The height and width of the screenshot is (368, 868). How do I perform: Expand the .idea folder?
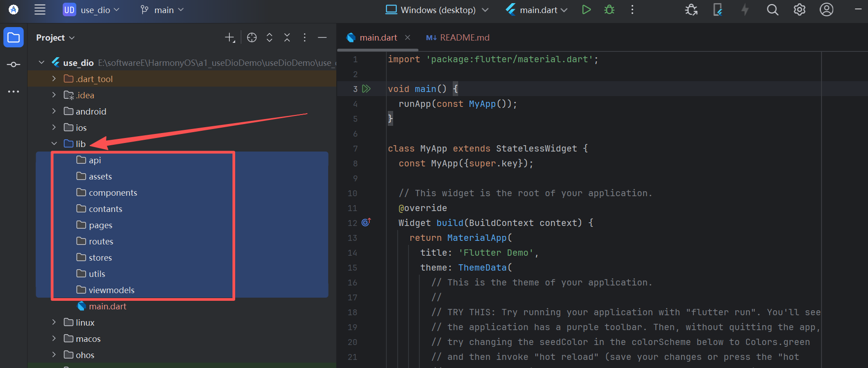[54, 95]
